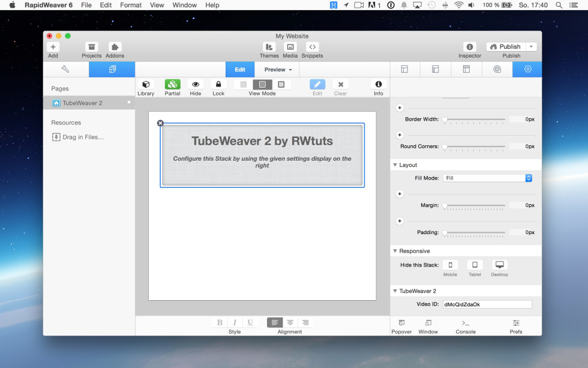Click the Clear formatting icon

pyautogui.click(x=341, y=85)
